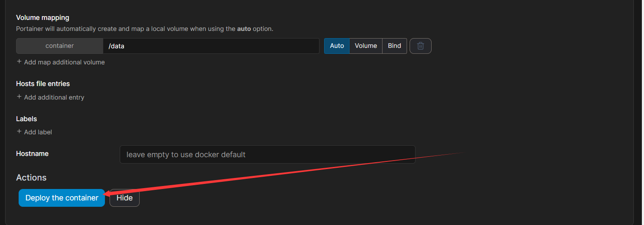Click the Hosts file entries heading
Image resolution: width=644 pixels, height=225 pixels.
pyautogui.click(x=43, y=84)
